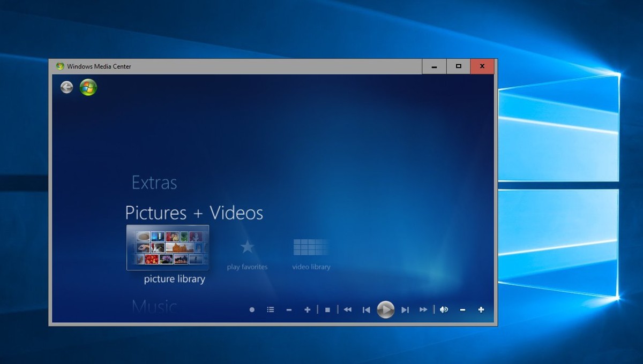Select the Pictures + Videos heading
Screen dimensions: 643x364
[x=194, y=213]
